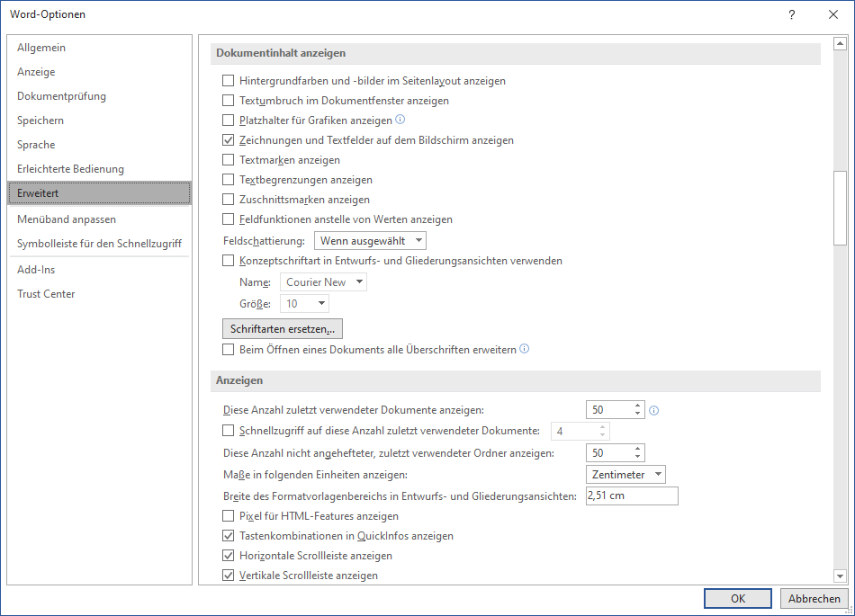Go to the Speichern category
Viewport: 855px width, 616px height.
pos(99,121)
